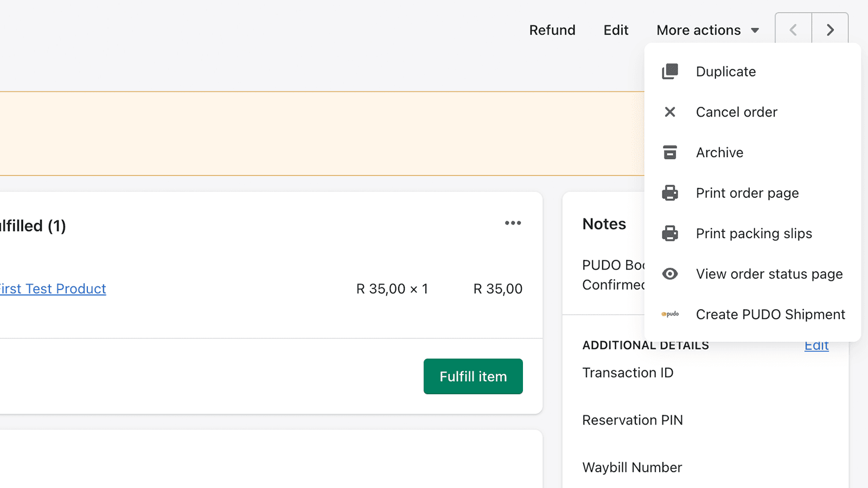Choose Create PUDO Shipment
This screenshot has width=868, height=488.
click(x=770, y=314)
